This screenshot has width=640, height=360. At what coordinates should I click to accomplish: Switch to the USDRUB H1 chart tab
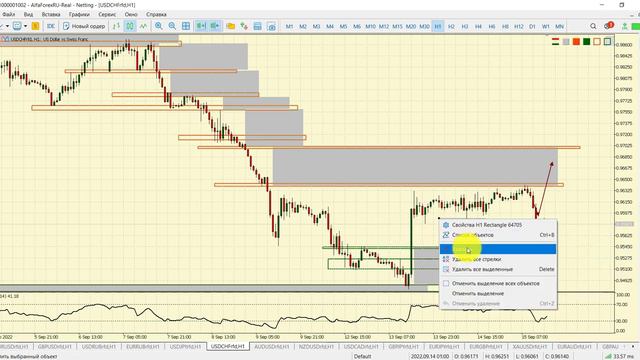99,347
